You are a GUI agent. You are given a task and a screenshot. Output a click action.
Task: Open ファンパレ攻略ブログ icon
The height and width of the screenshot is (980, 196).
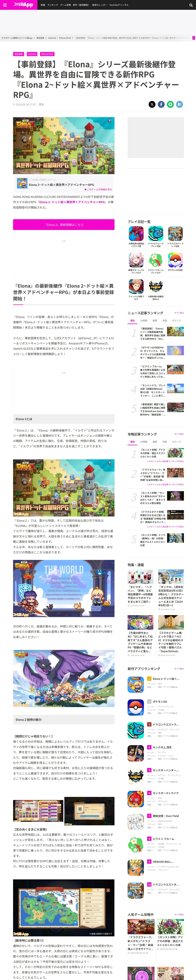click(x=136, y=286)
